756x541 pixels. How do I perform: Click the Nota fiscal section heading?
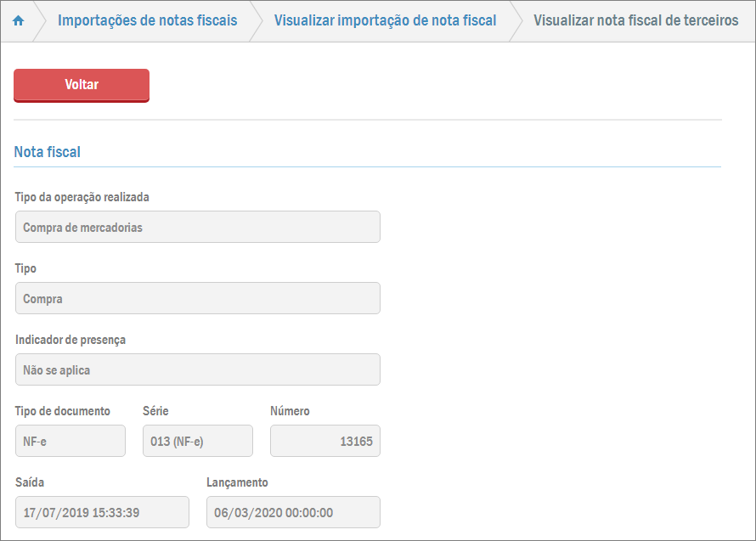tap(48, 152)
